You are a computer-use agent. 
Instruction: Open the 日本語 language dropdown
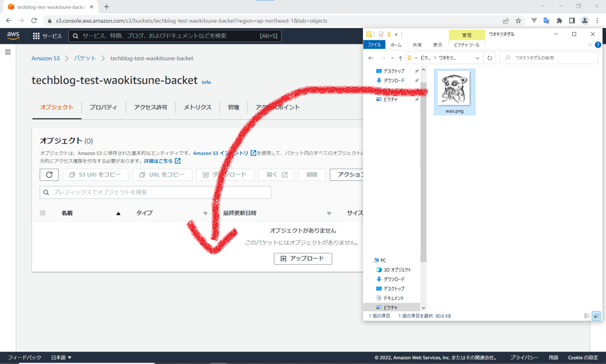pos(62,357)
